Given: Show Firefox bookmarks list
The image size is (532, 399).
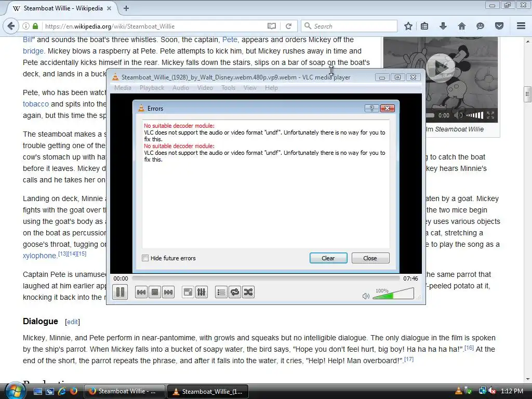Looking at the screenshot, I should coord(424,26).
